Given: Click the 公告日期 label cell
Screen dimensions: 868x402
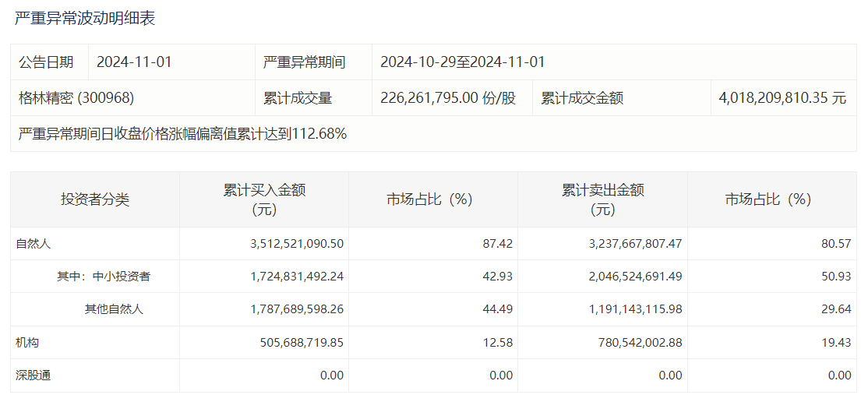Looking at the screenshot, I should click(46, 62).
